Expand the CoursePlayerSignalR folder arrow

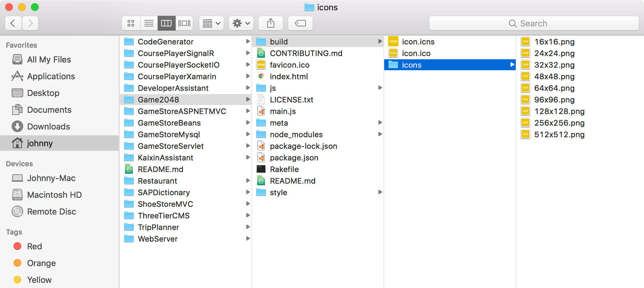pos(248,53)
